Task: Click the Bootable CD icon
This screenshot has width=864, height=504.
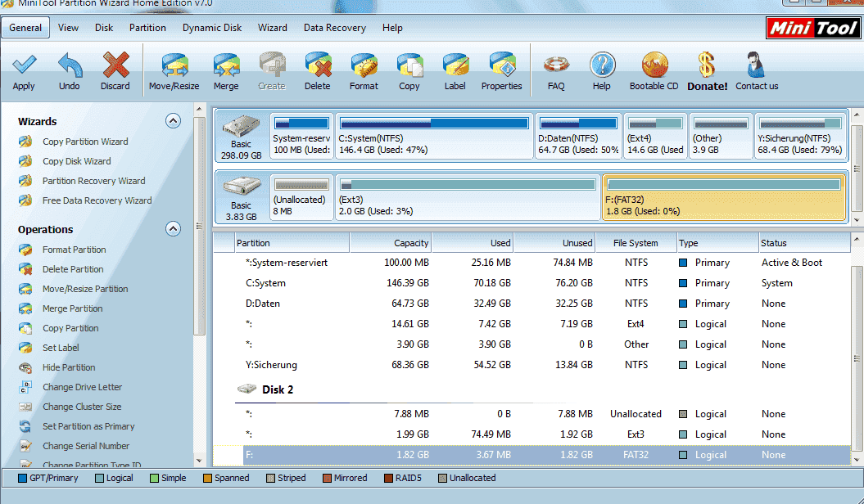Action: click(654, 65)
